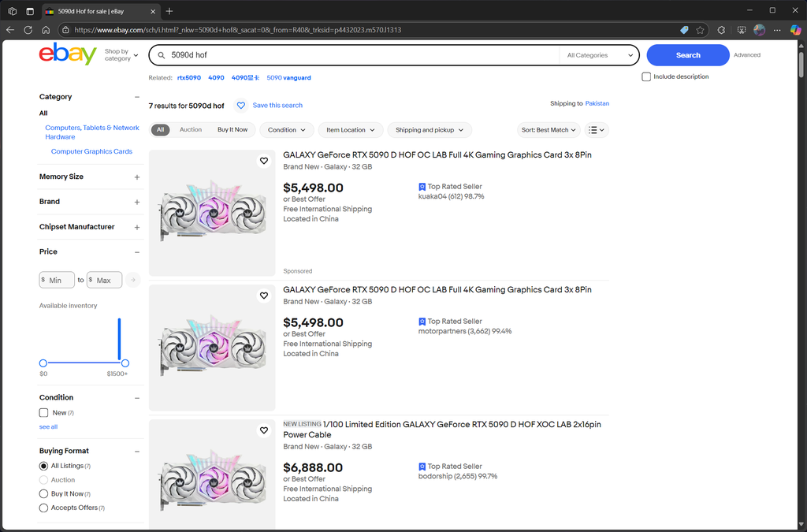Click the magnifier icon in search box

point(161,55)
